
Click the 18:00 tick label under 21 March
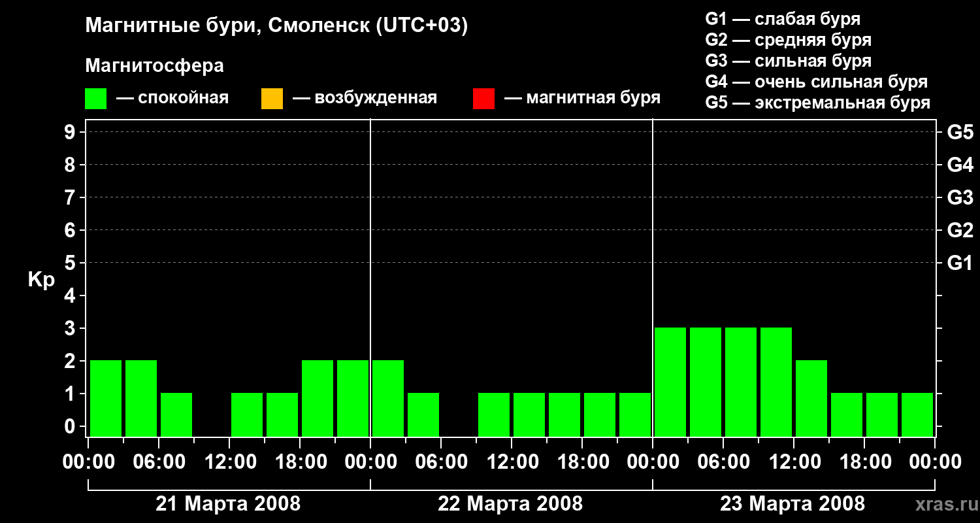tap(300, 462)
